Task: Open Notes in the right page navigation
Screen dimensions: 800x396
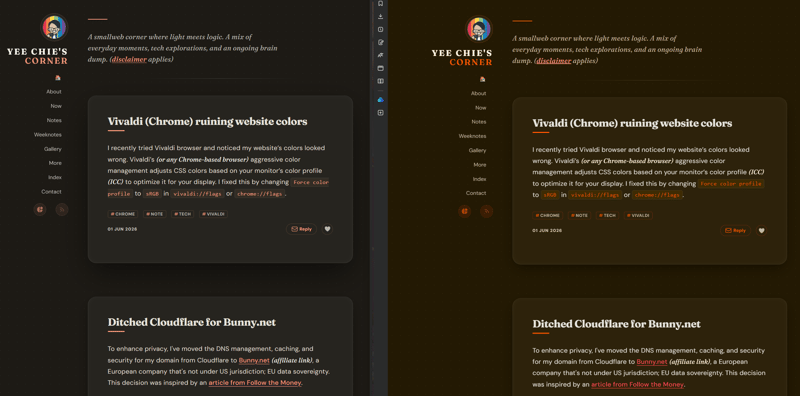Action: tap(479, 122)
